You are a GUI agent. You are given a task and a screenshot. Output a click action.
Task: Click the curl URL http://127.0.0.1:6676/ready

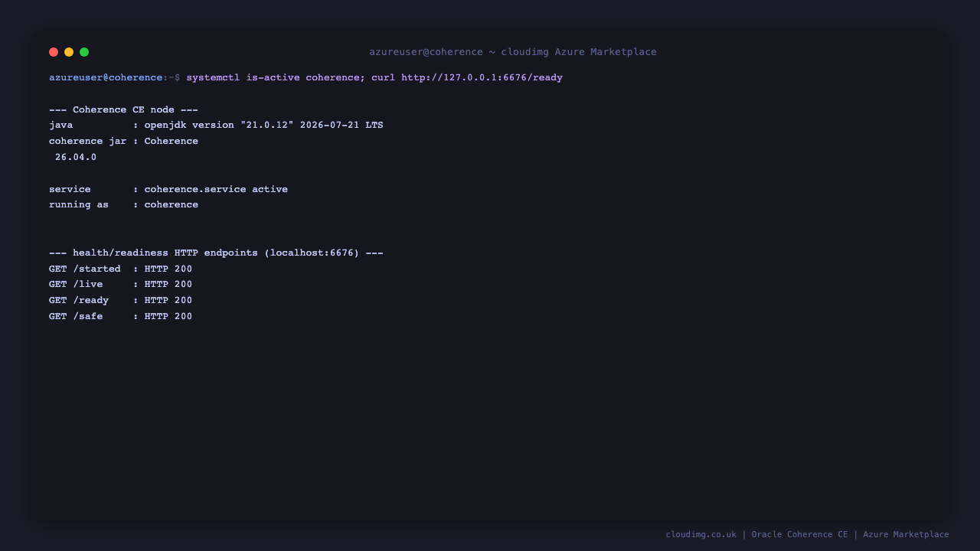click(482, 78)
